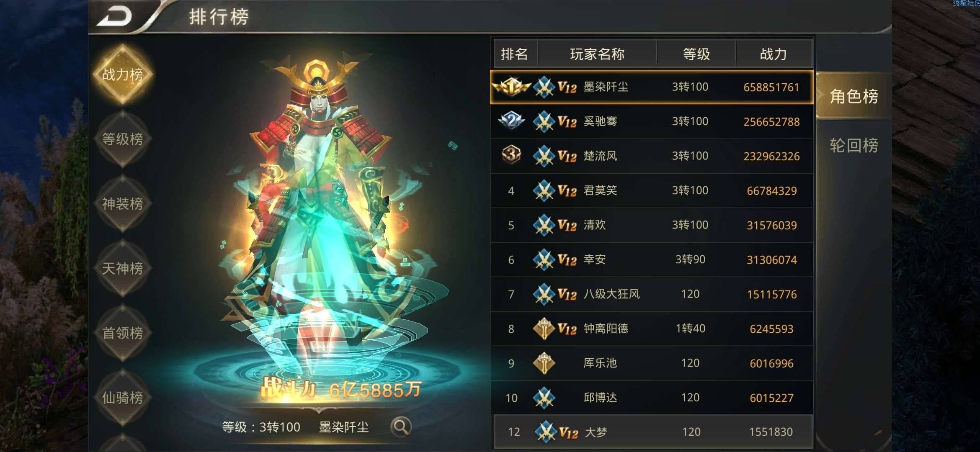Open the 仙骑榜 ranking
This screenshot has width=980, height=452.
[x=123, y=398]
